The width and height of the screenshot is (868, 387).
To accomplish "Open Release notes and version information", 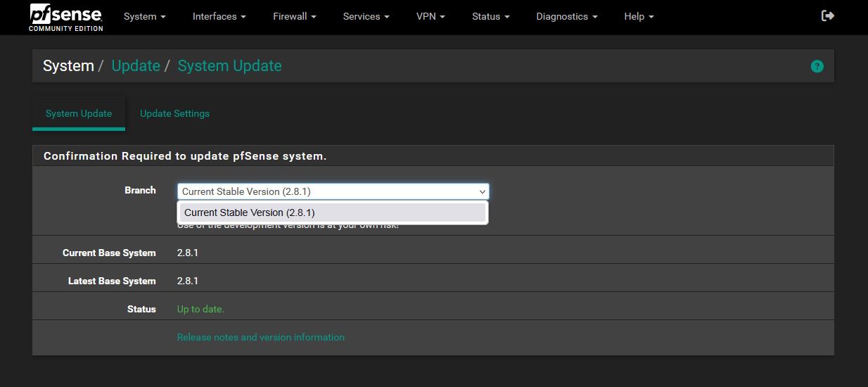I will point(260,337).
